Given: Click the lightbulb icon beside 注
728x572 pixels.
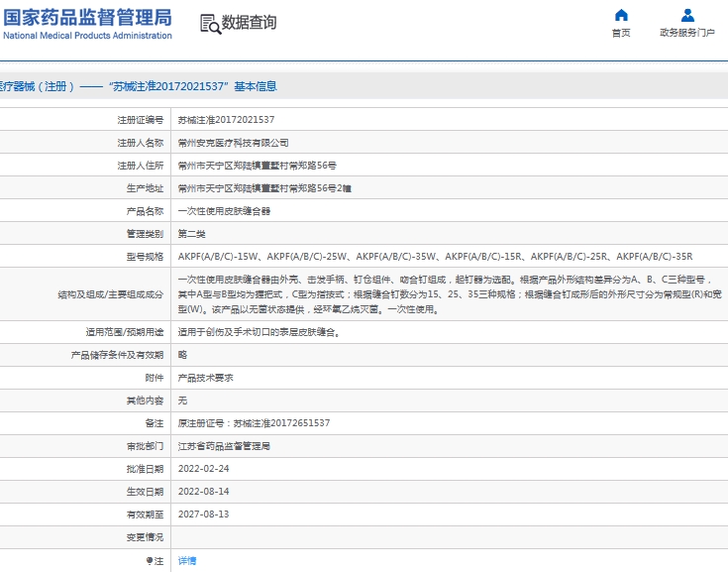Looking at the screenshot, I should [x=149, y=561].
